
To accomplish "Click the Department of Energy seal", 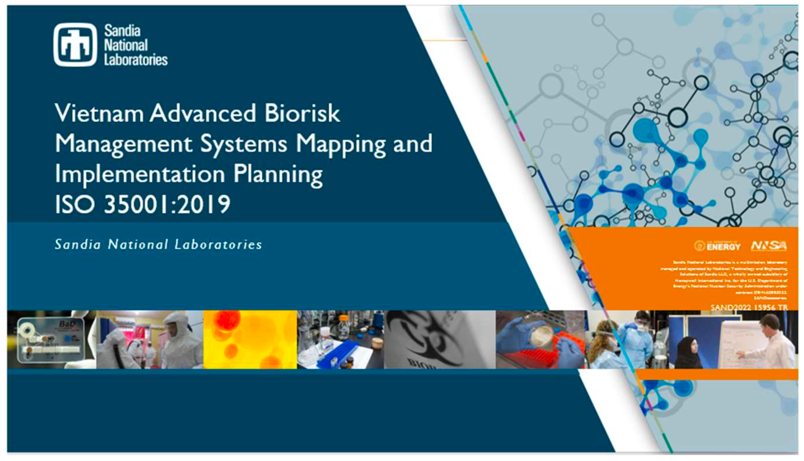I will tap(700, 246).
